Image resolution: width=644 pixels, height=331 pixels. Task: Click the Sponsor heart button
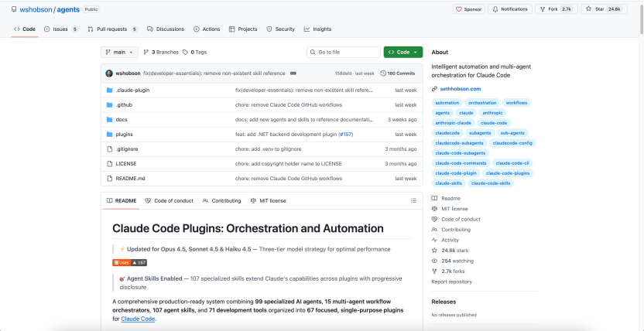pyautogui.click(x=469, y=9)
